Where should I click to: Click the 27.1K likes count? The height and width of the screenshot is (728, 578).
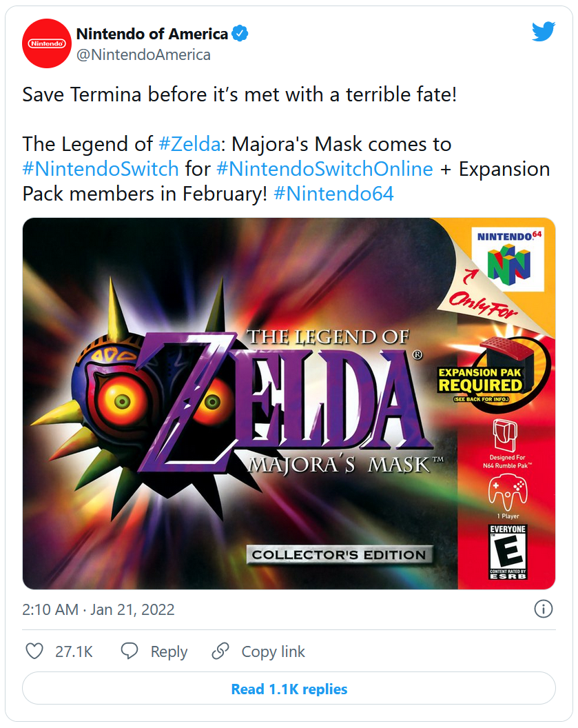(x=74, y=651)
